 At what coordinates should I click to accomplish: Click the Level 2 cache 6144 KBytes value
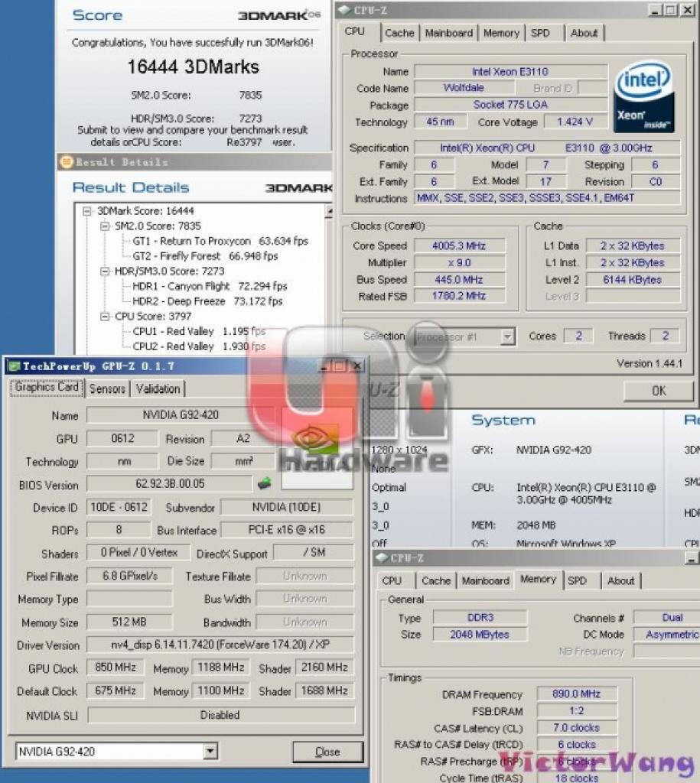633,280
